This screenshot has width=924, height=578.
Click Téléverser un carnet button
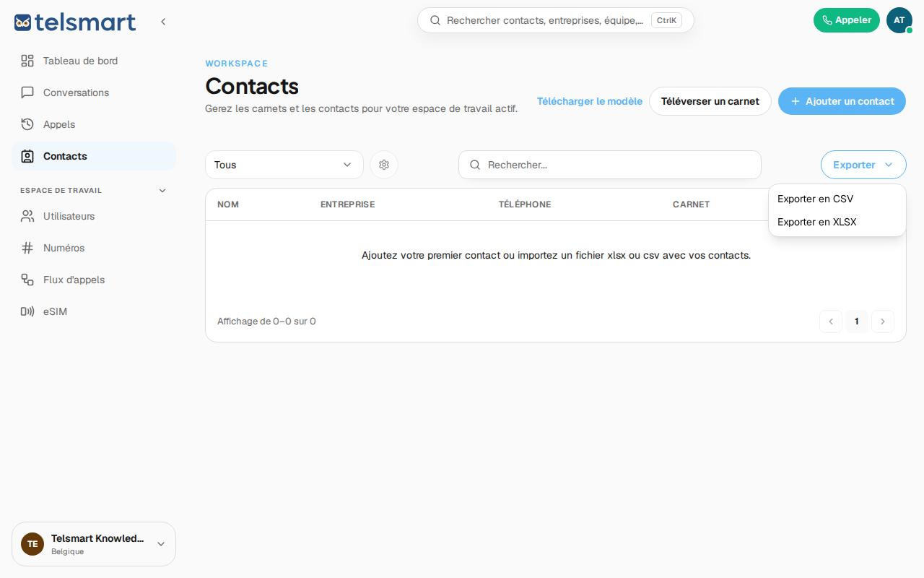[x=710, y=101]
